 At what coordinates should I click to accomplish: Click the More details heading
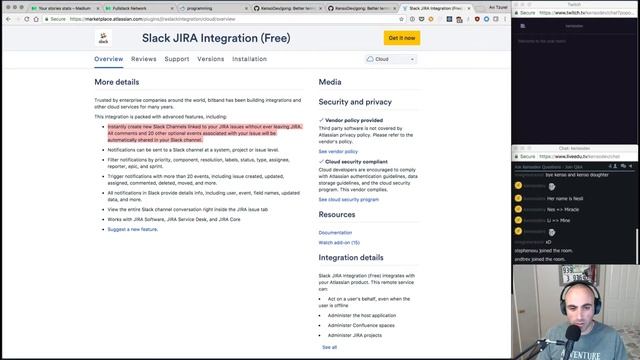(x=117, y=82)
